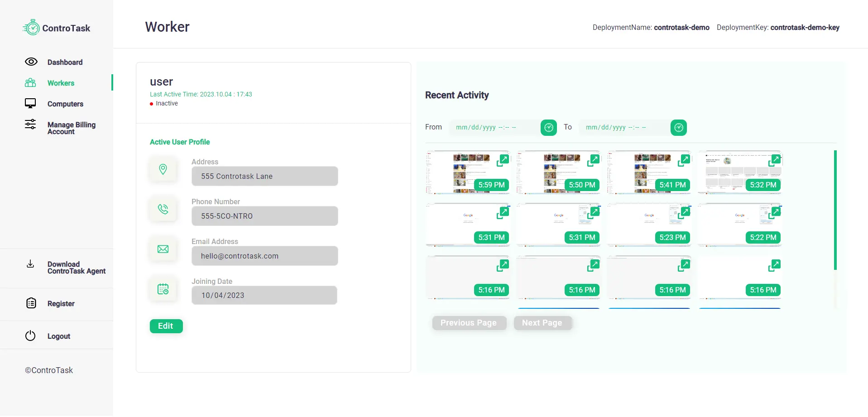The width and height of the screenshot is (868, 417).
Task: Expand the 5:22 PM screenshot via its open icon
Action: 774,213
